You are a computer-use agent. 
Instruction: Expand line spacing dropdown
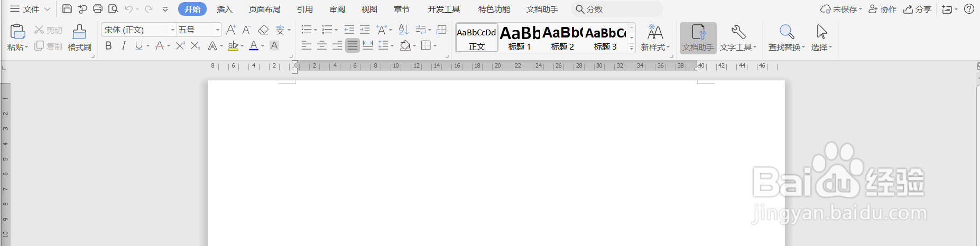pyautogui.click(x=392, y=46)
